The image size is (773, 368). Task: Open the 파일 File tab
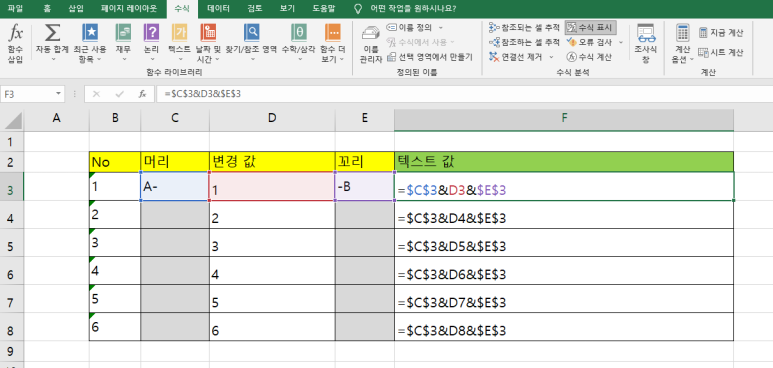pyautogui.click(x=15, y=8)
